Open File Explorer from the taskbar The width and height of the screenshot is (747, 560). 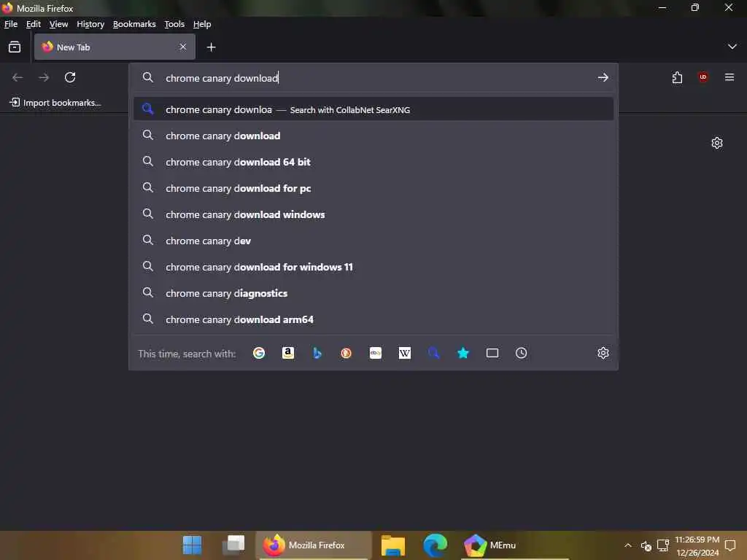(393, 545)
